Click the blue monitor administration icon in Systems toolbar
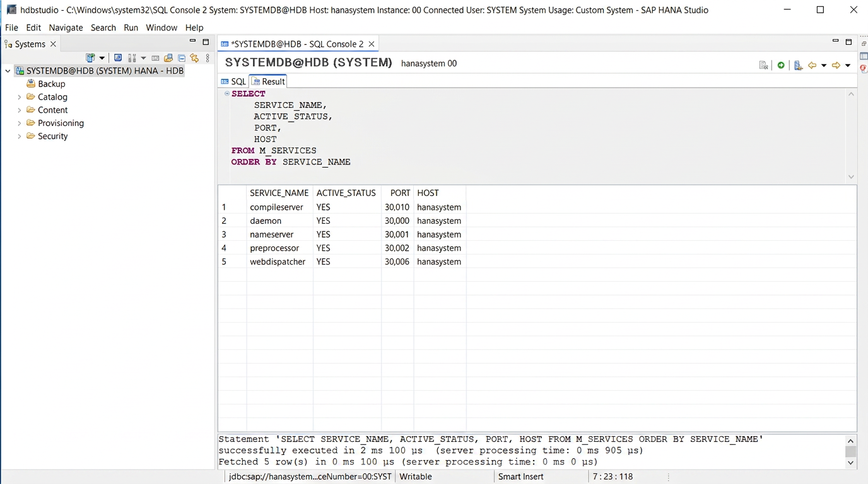 [118, 58]
